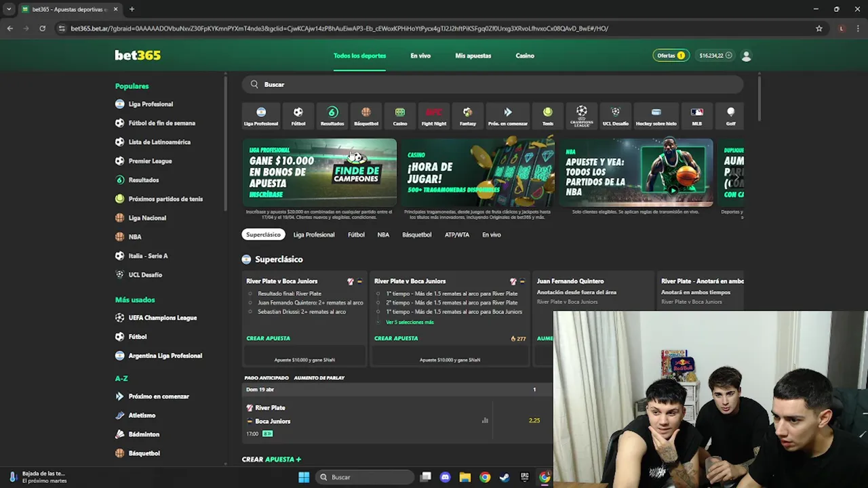Open Italia - Serie A in the sidebar

pos(148,256)
